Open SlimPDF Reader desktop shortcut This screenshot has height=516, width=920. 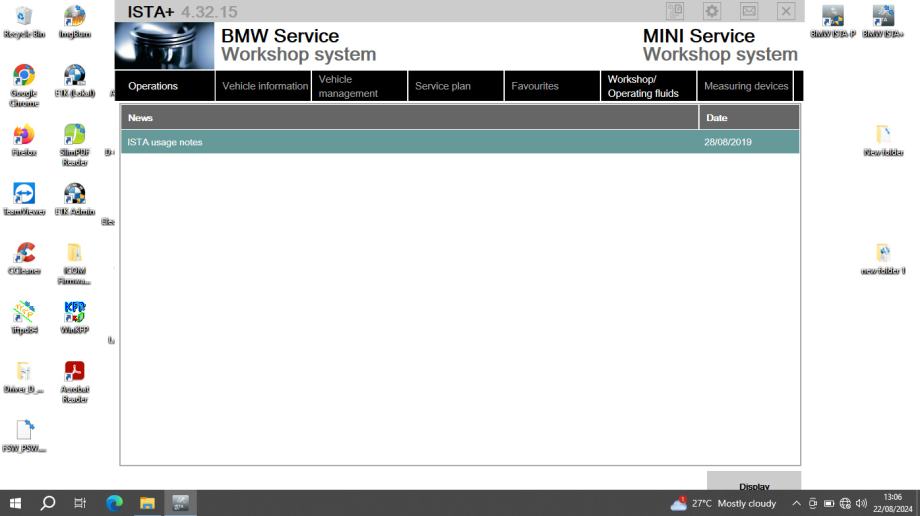point(75,145)
